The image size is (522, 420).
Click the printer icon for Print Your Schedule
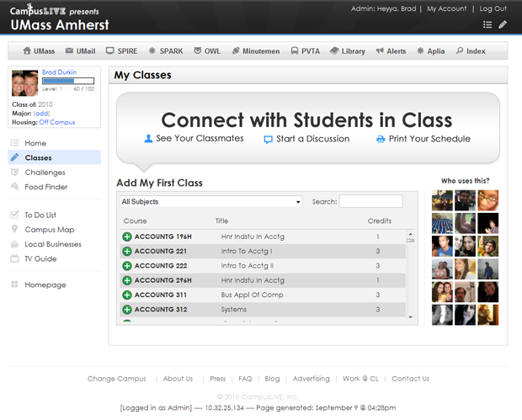click(x=381, y=139)
